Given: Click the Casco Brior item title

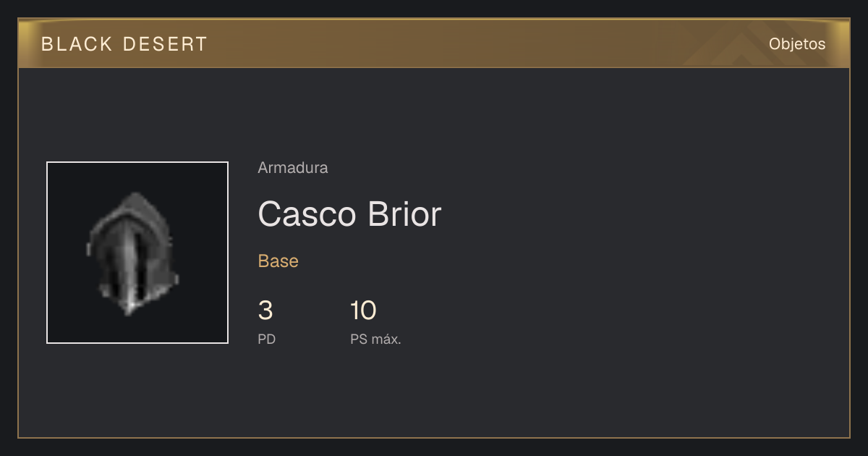Looking at the screenshot, I should point(349,214).
